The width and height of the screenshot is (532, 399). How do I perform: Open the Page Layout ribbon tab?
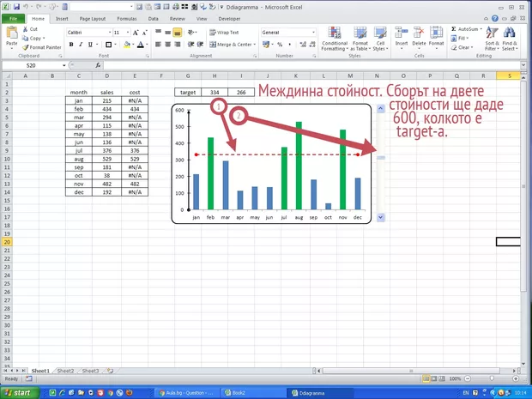93,17
